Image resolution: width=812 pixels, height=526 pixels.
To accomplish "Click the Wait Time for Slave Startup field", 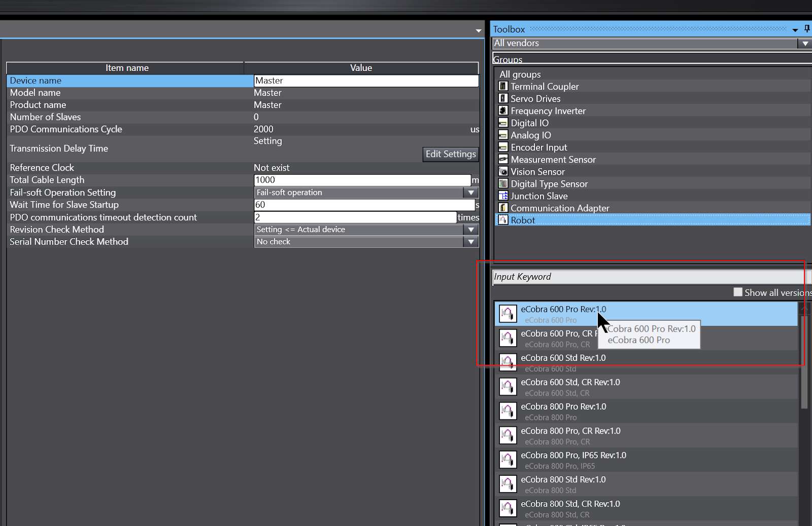I will click(364, 205).
